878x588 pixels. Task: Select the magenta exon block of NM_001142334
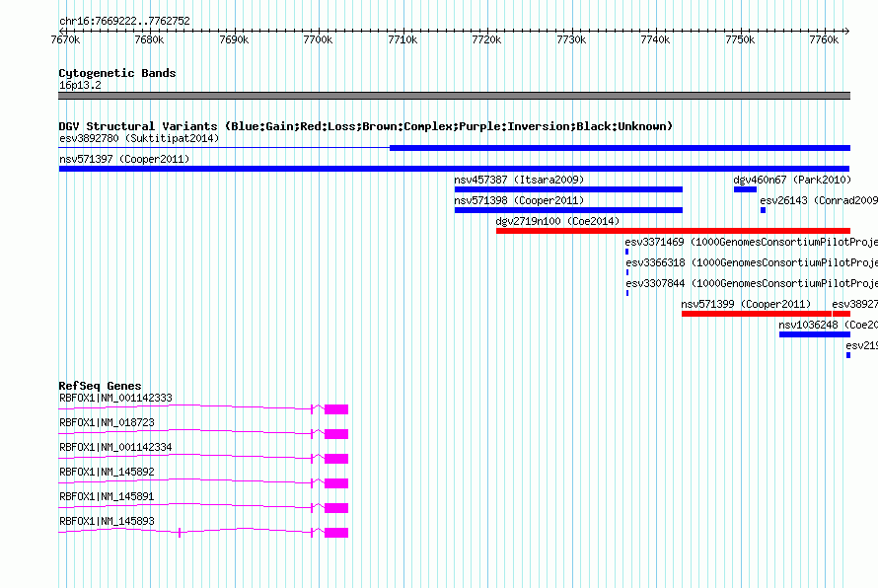point(336,459)
